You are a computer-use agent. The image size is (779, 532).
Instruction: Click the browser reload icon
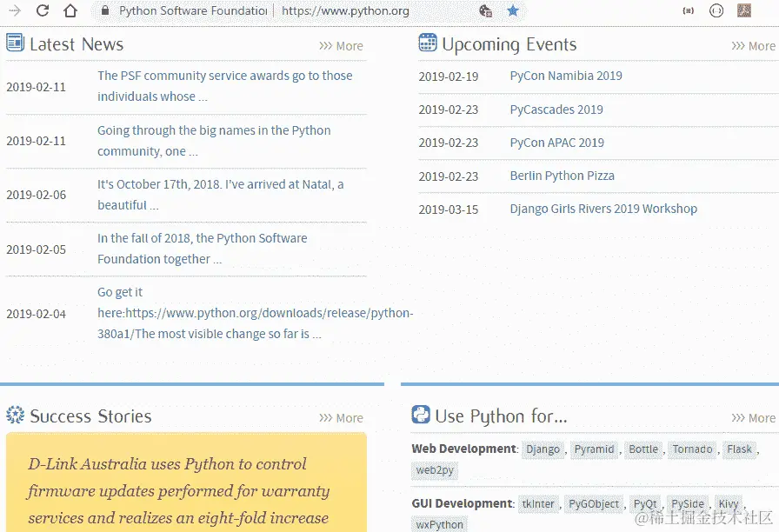click(43, 10)
